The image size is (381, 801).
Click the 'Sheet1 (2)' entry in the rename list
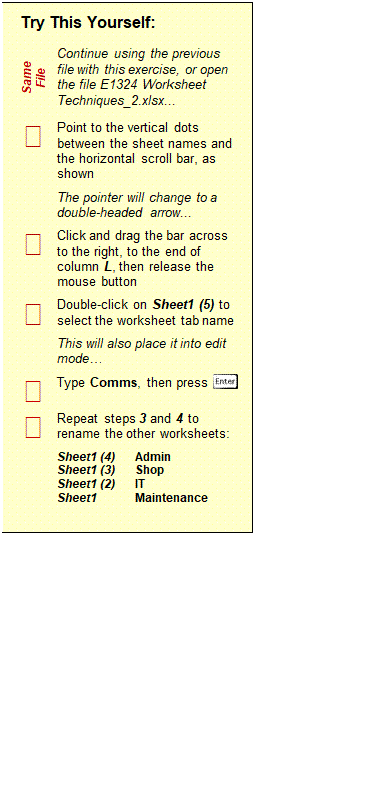point(86,484)
